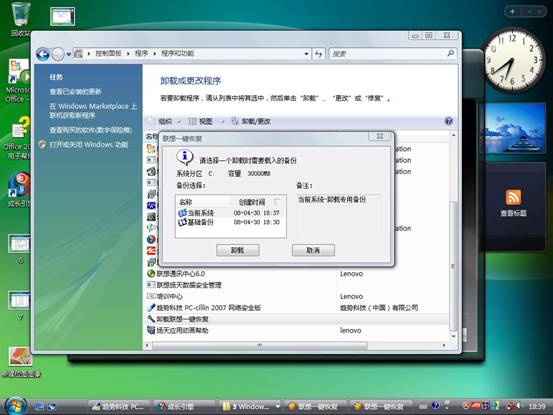Image resolution: width=553 pixels, height=415 pixels.
Task: Click the orange RSS feed icon in sidebar
Action: point(513,197)
